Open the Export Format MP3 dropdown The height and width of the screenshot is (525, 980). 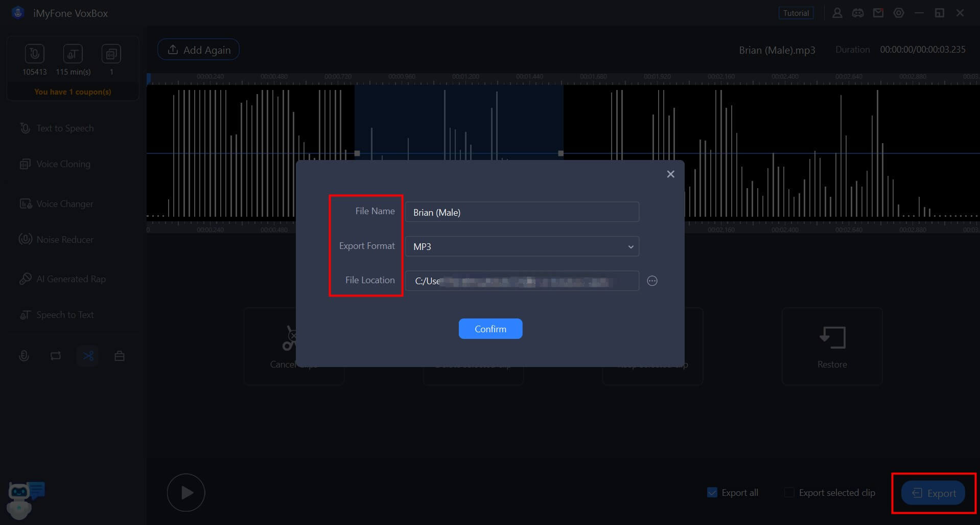click(522, 246)
